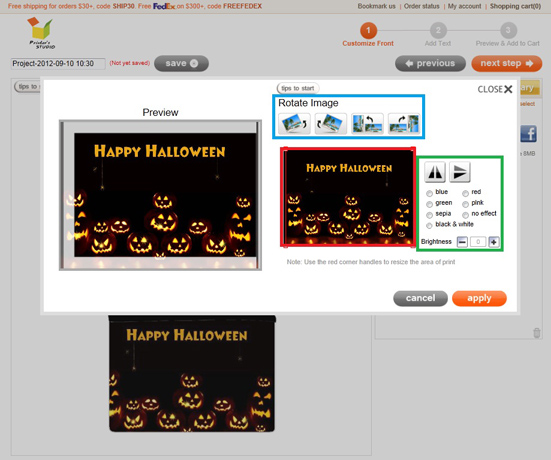Click the brightness value field

coord(478,242)
